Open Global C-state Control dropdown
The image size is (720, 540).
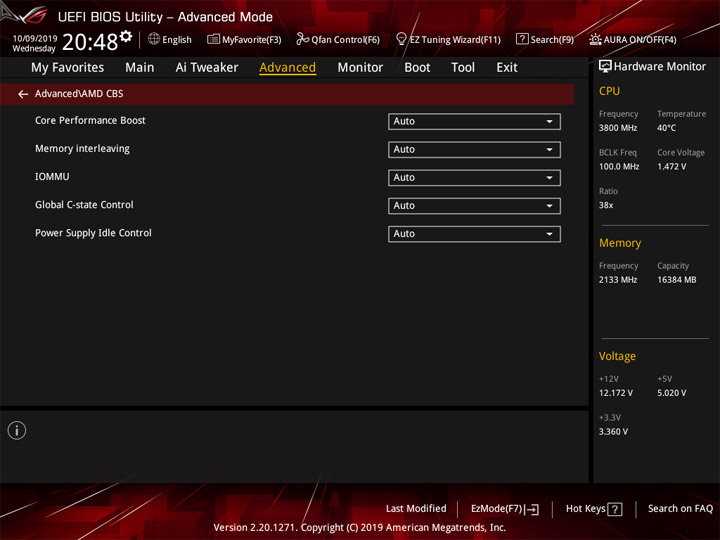474,206
